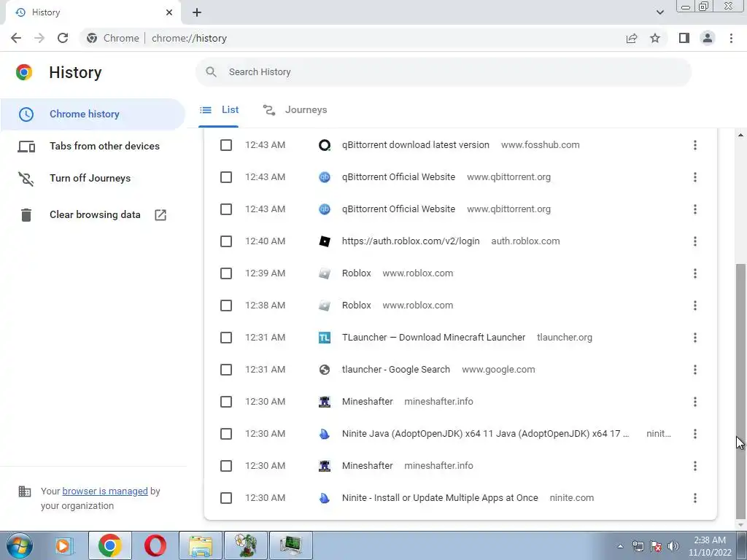Viewport: 747px width, 560px height.
Task: Open the Chrome profile avatar
Action: (708, 38)
